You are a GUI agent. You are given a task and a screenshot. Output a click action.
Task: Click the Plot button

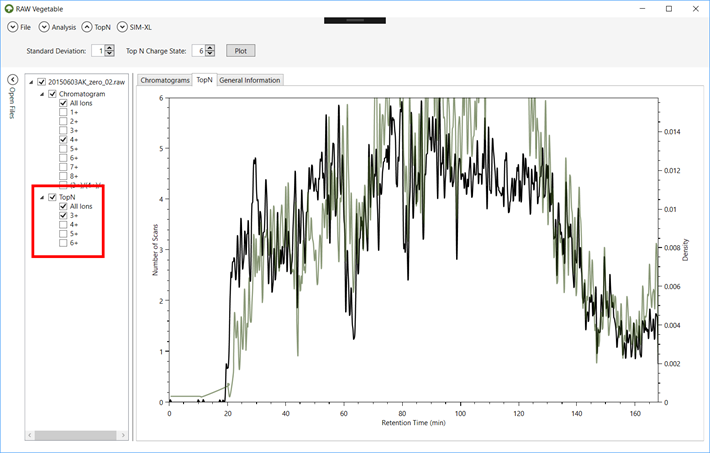pyautogui.click(x=240, y=51)
